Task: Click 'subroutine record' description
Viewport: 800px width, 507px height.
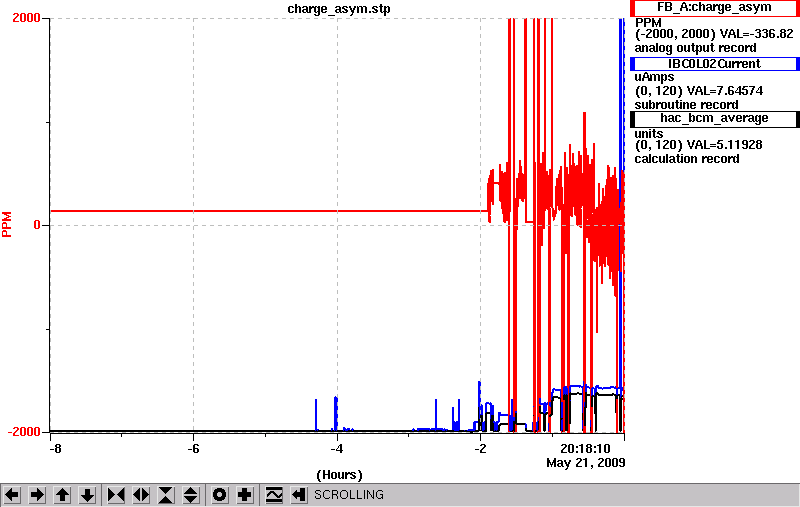Action: point(686,105)
